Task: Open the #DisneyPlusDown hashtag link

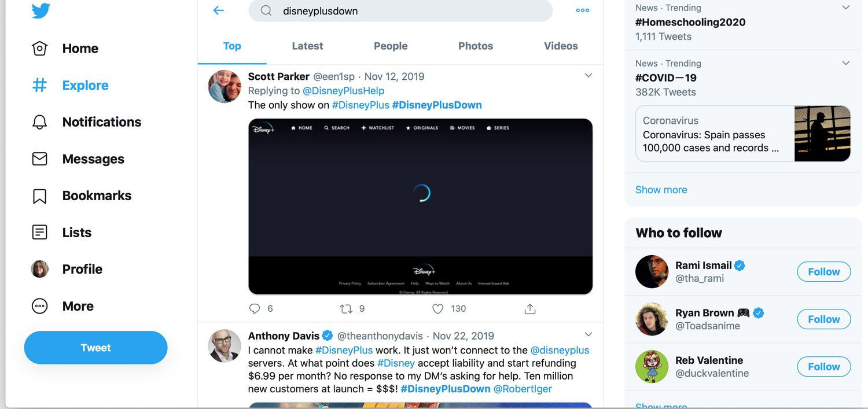Action: tap(437, 105)
